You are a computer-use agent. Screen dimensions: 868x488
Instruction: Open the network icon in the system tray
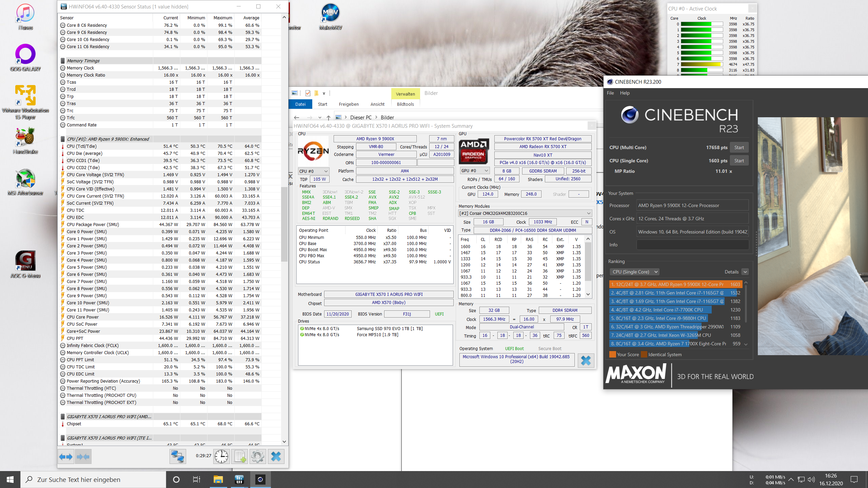click(801, 480)
